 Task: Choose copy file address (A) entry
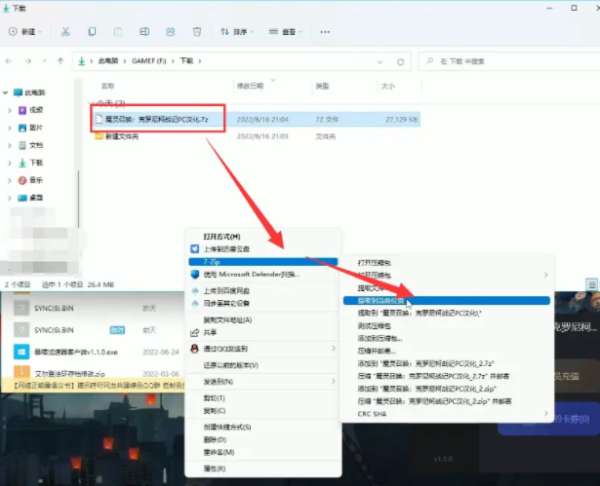tap(228, 320)
